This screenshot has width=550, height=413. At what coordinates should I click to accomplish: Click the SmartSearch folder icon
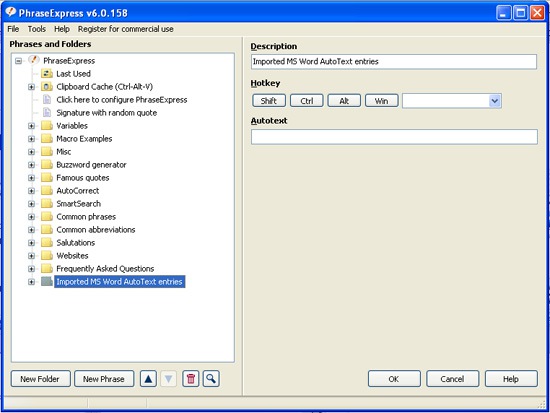(x=47, y=204)
